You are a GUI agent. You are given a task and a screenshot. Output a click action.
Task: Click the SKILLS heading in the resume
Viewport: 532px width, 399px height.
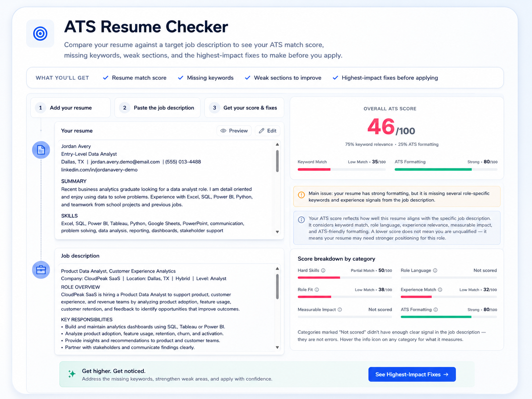click(x=69, y=216)
